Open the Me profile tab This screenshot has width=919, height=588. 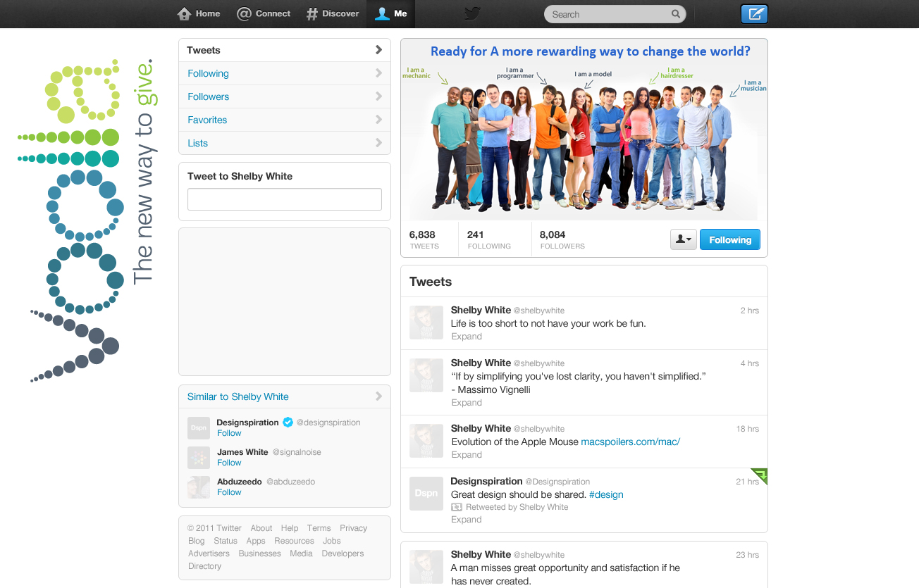click(x=391, y=13)
